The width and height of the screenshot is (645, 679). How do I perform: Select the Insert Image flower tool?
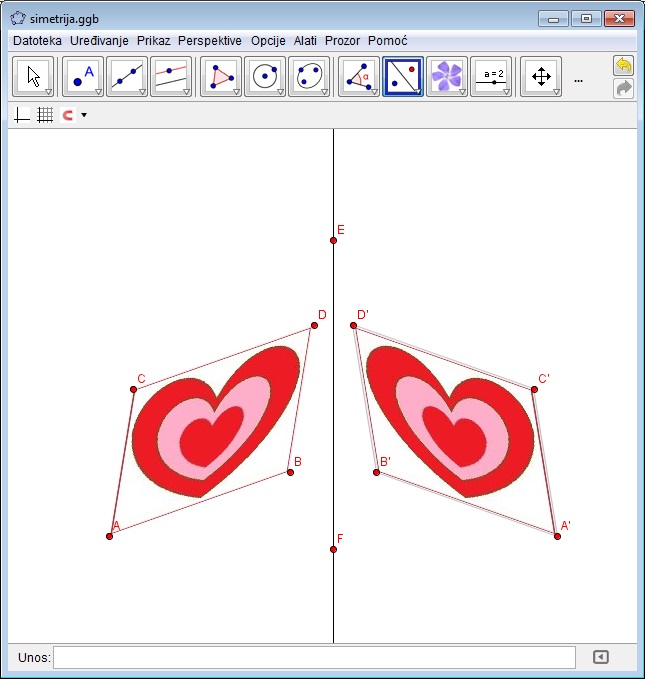tap(447, 76)
